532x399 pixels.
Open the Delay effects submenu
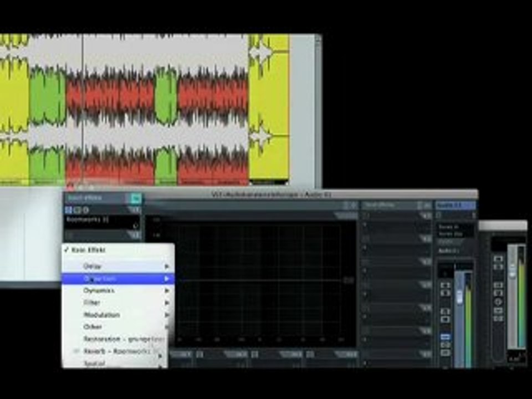[117, 267]
